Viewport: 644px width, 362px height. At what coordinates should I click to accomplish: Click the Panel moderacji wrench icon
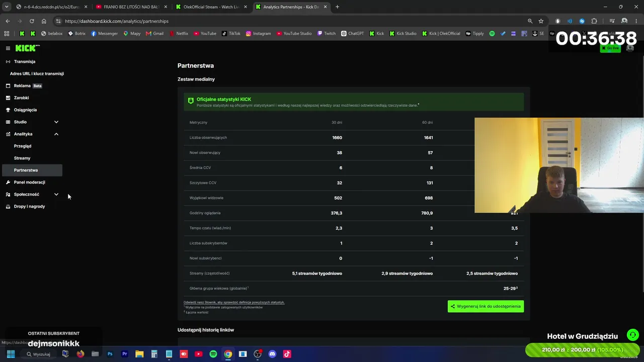click(8, 182)
